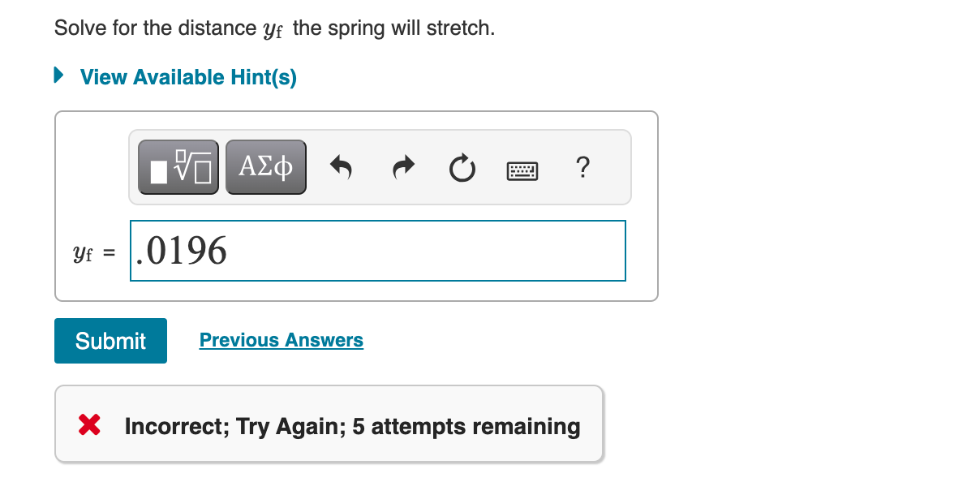Click the View Available Hint(s) text
This screenshot has height=495, width=980.
tap(187, 76)
